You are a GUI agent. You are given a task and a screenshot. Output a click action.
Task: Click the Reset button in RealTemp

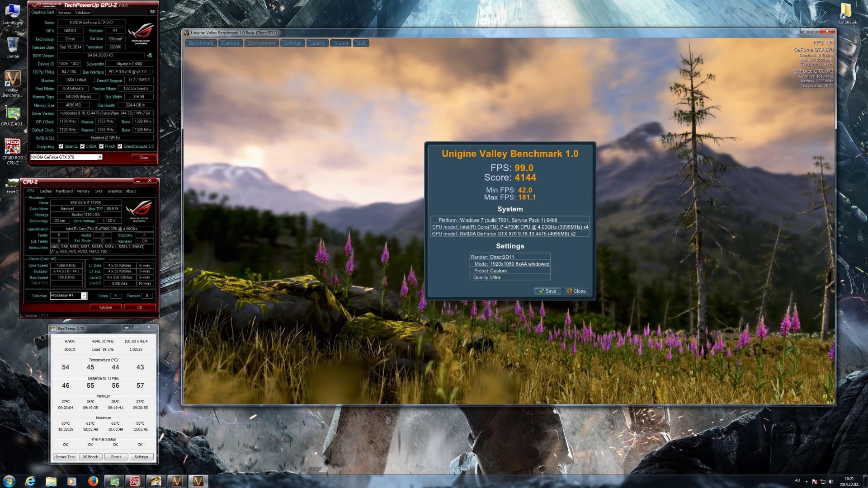(116, 457)
